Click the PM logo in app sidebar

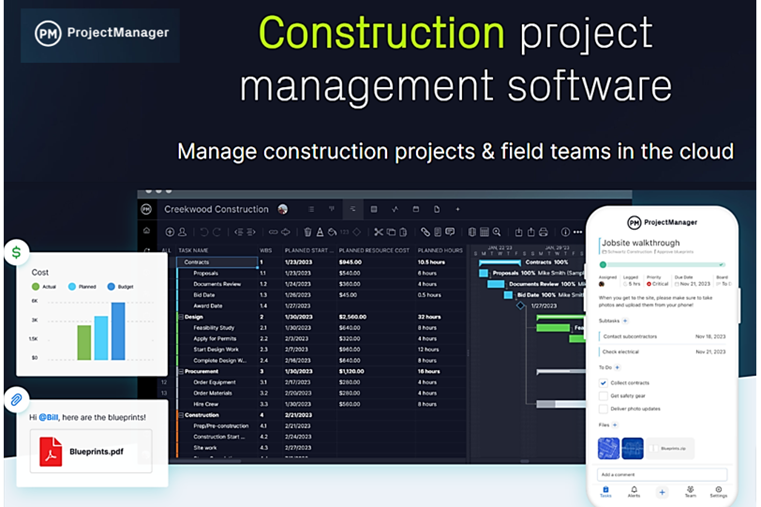(146, 209)
